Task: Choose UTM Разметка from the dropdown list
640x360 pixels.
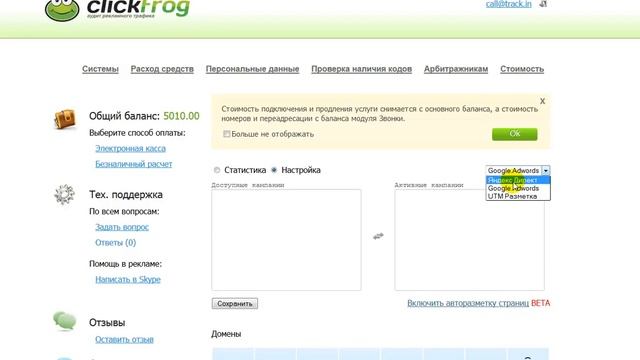Action: 518,196
